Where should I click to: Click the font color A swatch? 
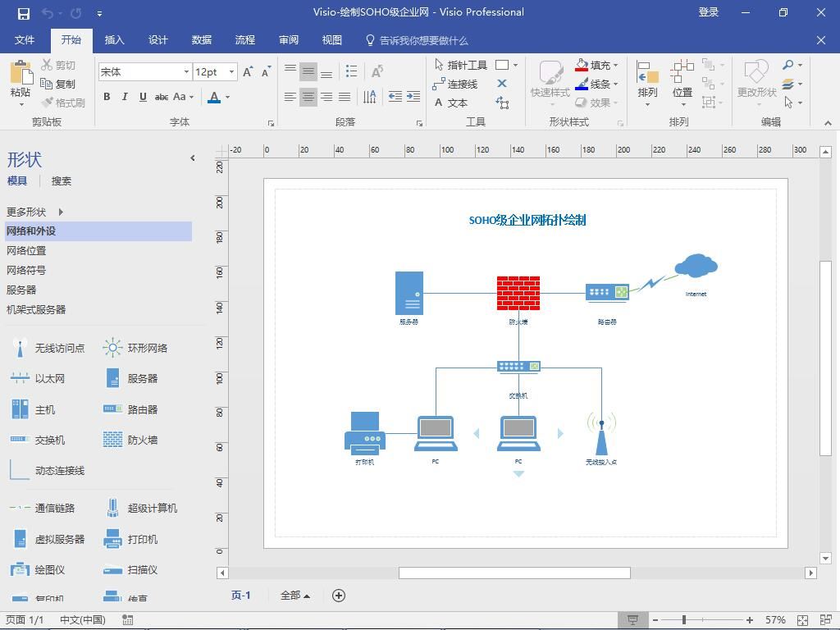point(214,97)
